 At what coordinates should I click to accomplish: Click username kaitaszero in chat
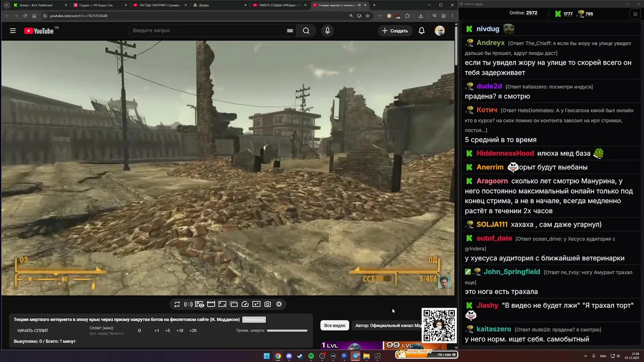pos(494,329)
